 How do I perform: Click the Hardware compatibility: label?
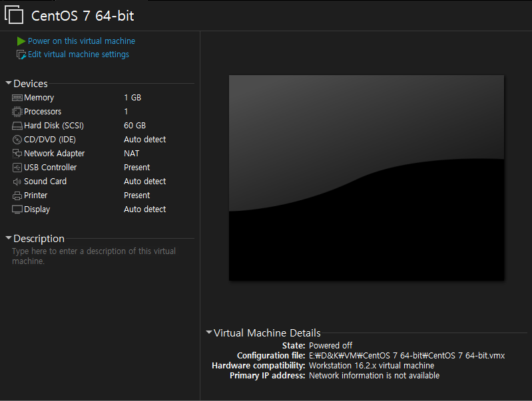tap(258, 366)
